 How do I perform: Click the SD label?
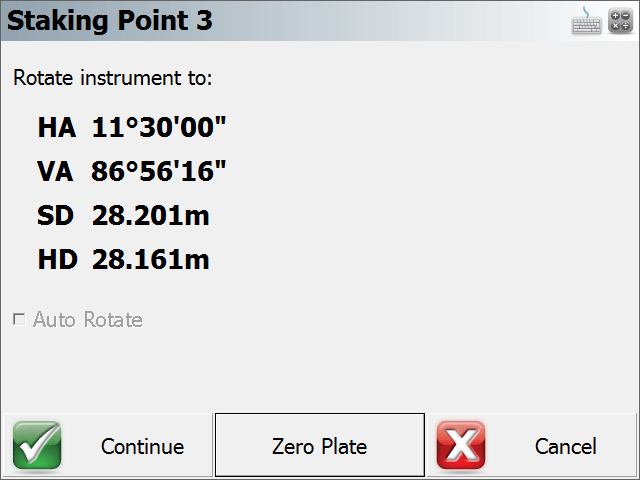[56, 216]
